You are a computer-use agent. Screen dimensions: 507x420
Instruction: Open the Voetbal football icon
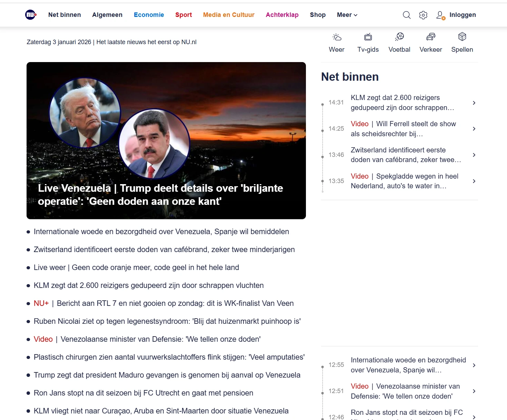pos(399,37)
